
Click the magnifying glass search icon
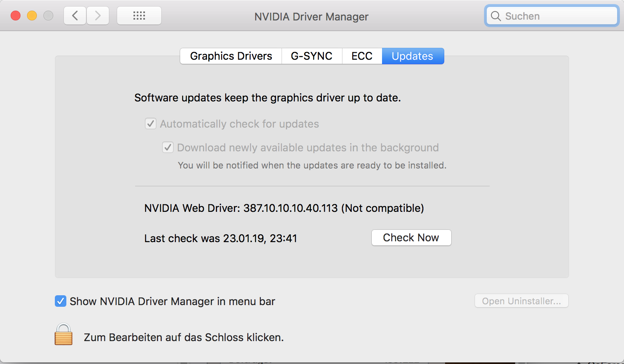(496, 16)
